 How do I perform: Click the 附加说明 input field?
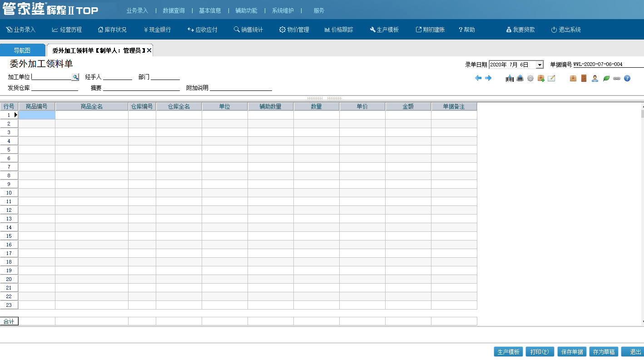241,88
